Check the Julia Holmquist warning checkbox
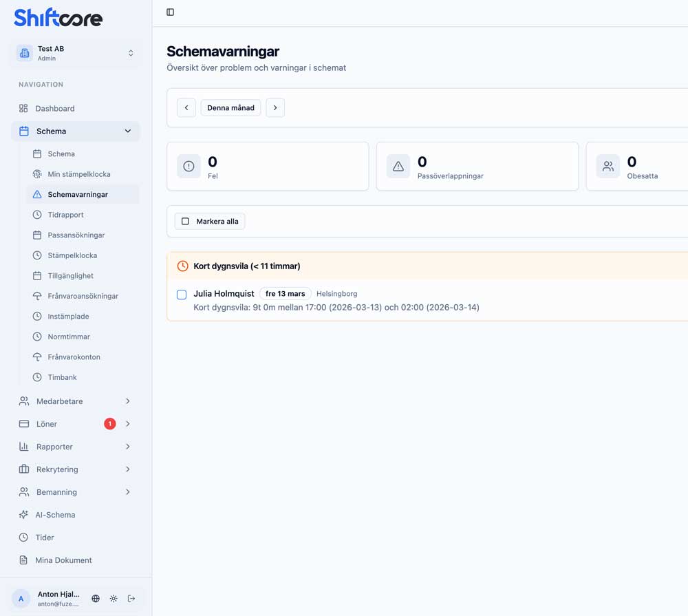Screen dimensions: 688x616 pos(182,295)
